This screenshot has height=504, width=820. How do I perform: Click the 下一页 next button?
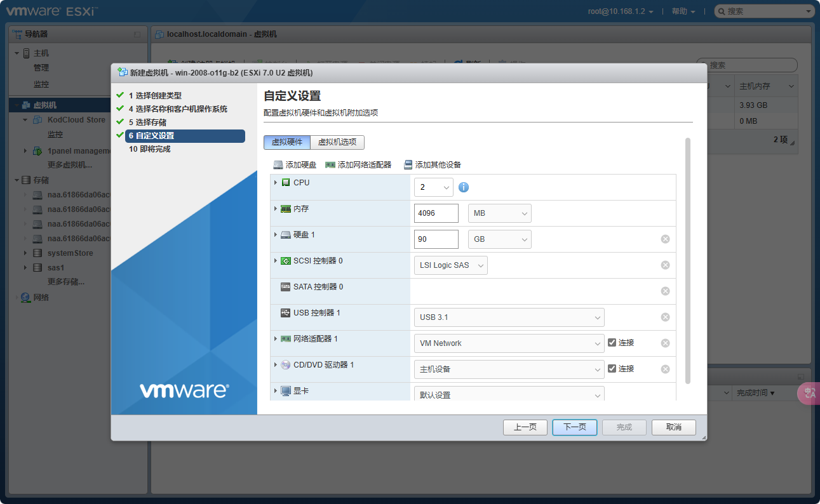point(575,427)
